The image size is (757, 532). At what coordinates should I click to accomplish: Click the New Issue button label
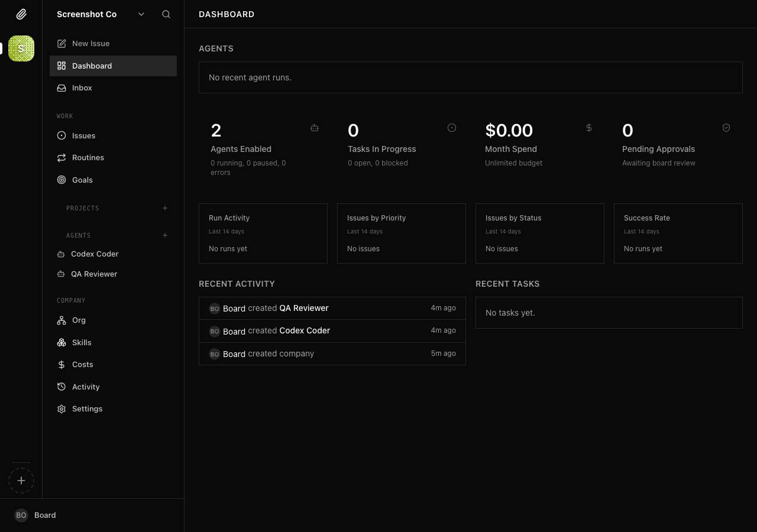[90, 44]
